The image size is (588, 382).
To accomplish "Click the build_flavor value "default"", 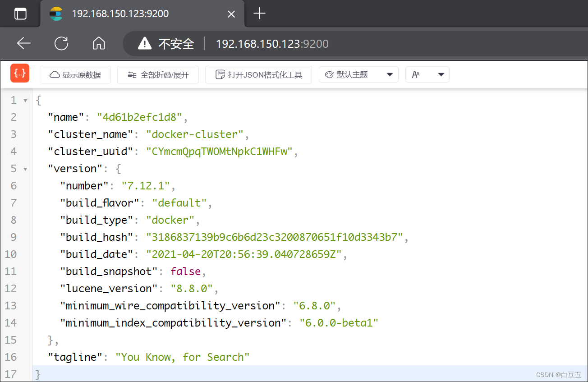I will coord(179,203).
